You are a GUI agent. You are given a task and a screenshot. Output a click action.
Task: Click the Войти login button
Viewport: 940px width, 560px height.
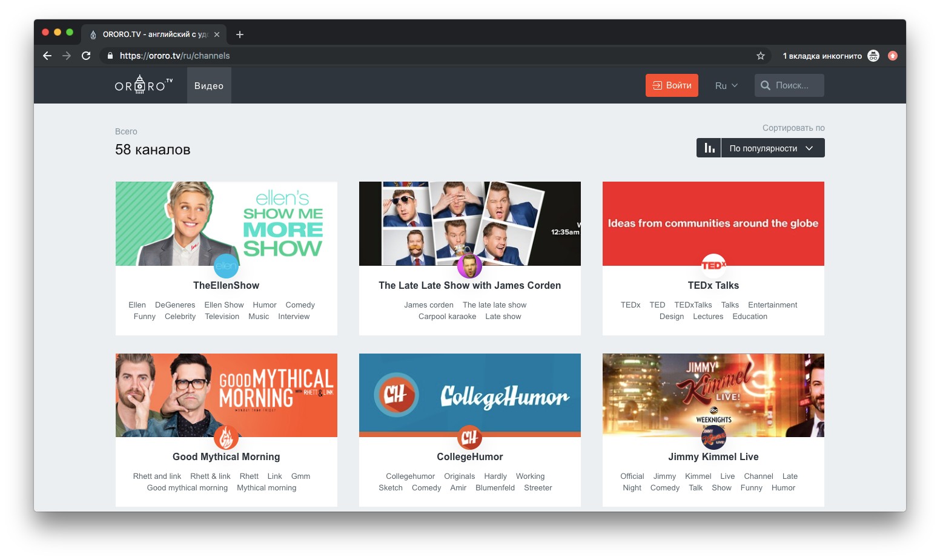coord(672,85)
